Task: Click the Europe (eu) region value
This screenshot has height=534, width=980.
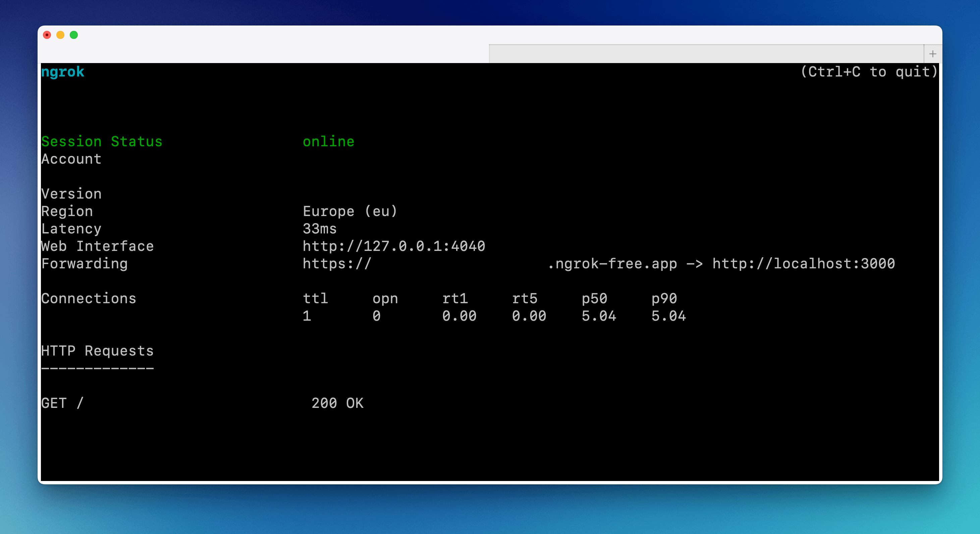Action: point(350,211)
